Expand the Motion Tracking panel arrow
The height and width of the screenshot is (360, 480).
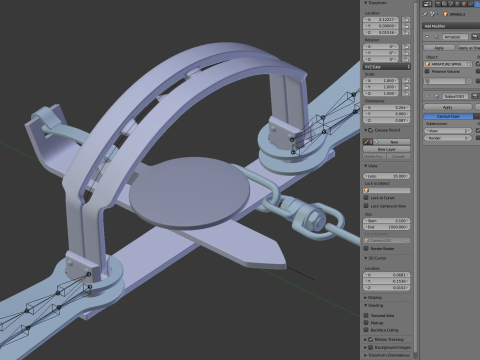click(x=366, y=339)
